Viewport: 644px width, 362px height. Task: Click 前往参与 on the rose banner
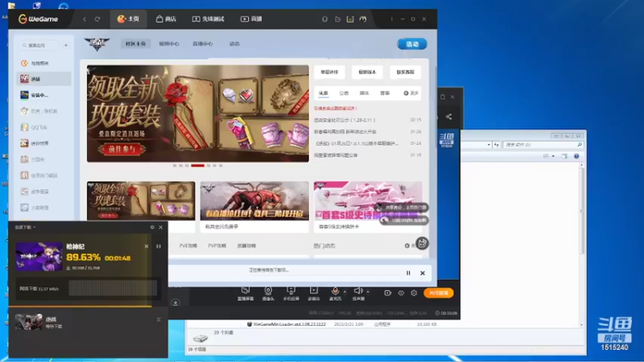[x=122, y=149]
